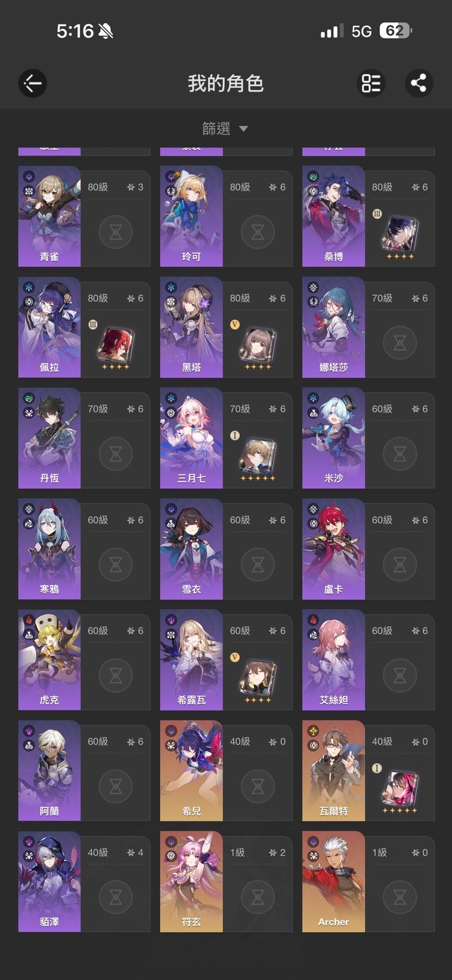Tap empty light cone slot for 娜塔莎
The width and height of the screenshot is (452, 980).
click(400, 342)
